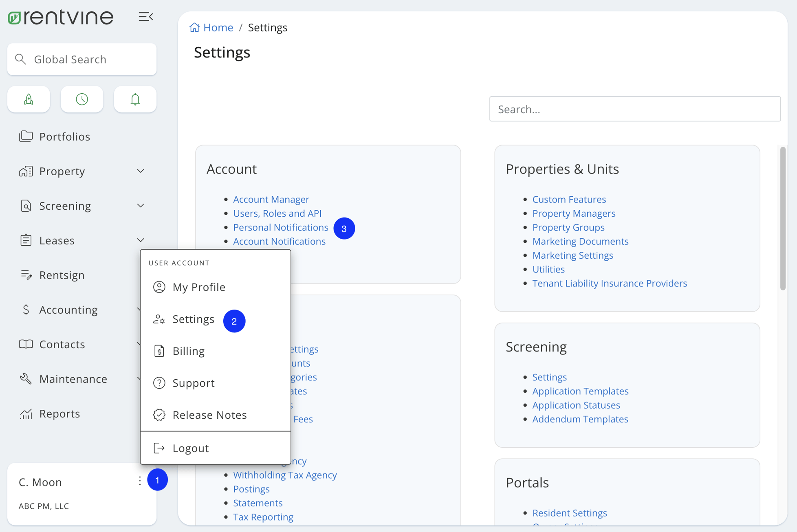Expand the Leases sidebar chevron
Screen dimensions: 797x532
(x=141, y=240)
